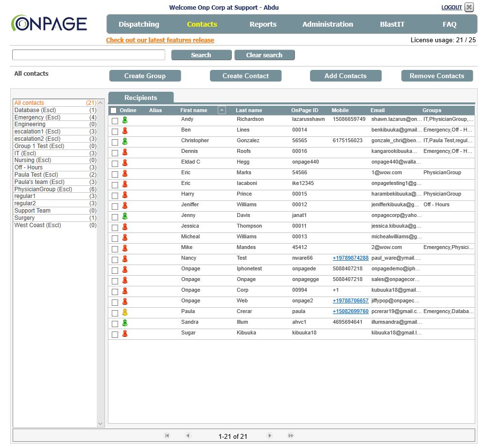Click the Create Contact button
Viewport: 483px width, 448px height.
pos(245,76)
